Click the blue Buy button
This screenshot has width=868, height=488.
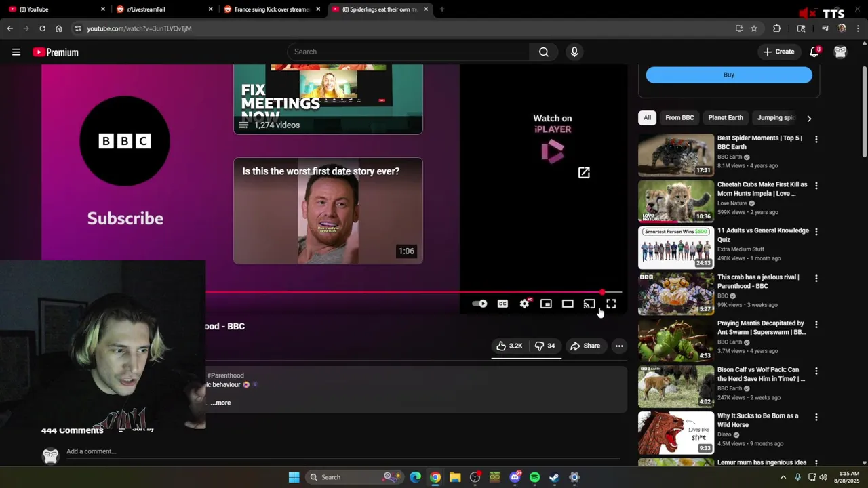[x=729, y=75]
